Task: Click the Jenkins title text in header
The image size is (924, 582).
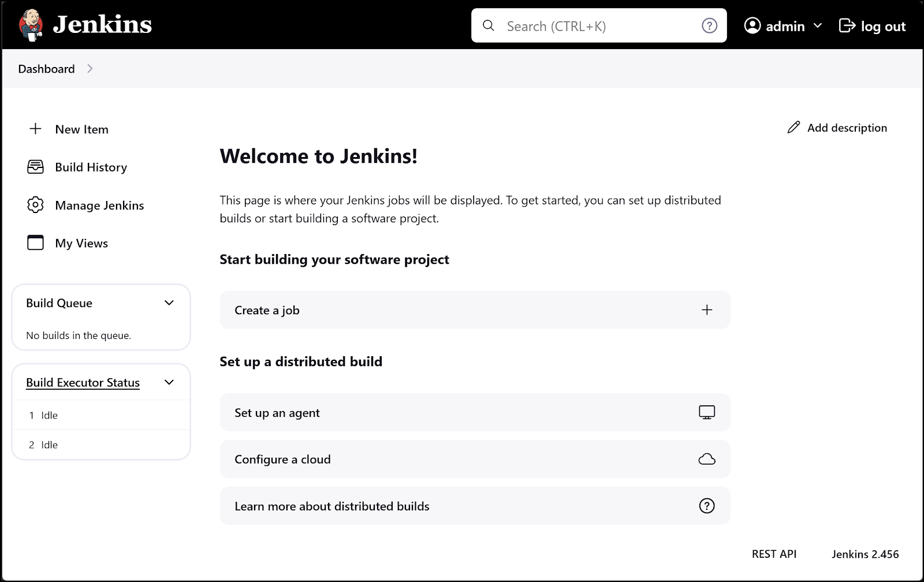Action: coord(102,25)
